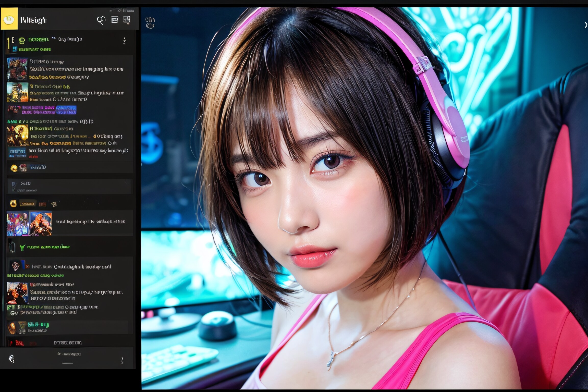Click the blue highlighted tag button
The height and width of the screenshot is (392, 588).
66,110
